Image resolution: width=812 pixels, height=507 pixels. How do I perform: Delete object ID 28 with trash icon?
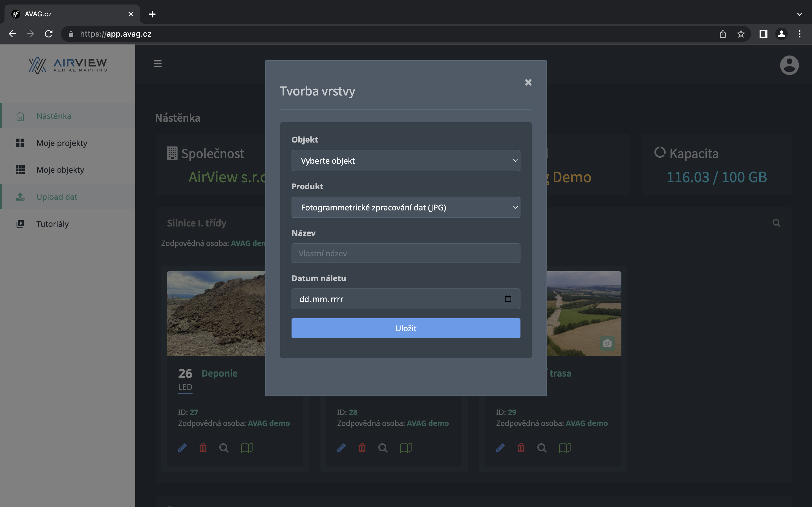(x=362, y=448)
